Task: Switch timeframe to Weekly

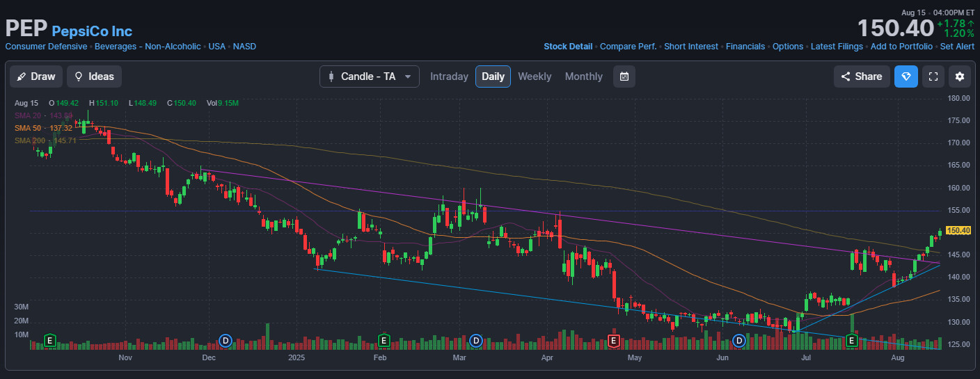Action: coord(535,76)
